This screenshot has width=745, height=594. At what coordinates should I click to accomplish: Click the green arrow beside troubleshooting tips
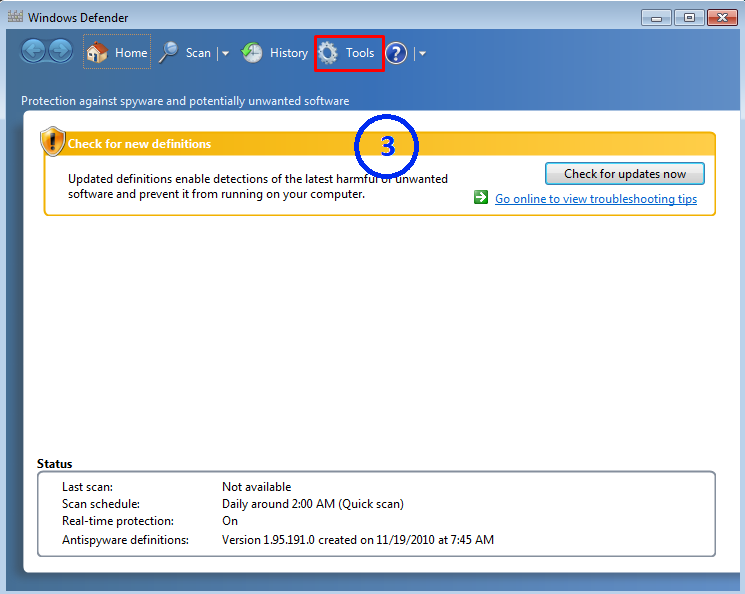[481, 198]
